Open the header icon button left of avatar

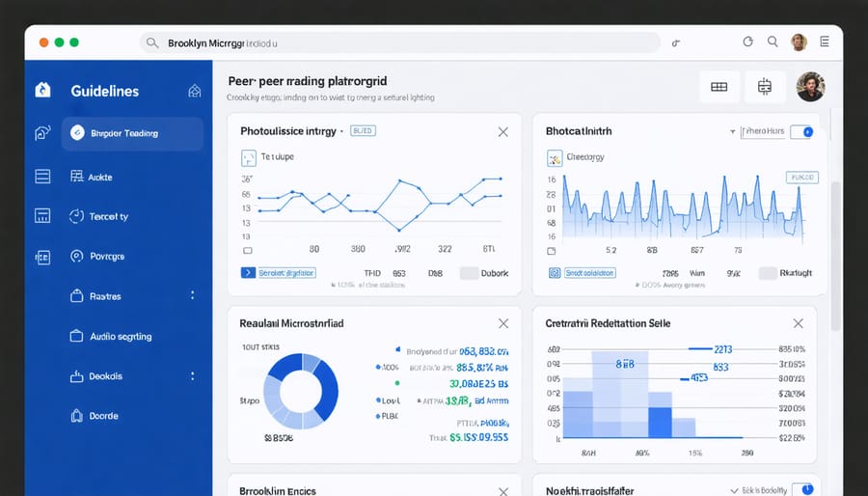765,87
